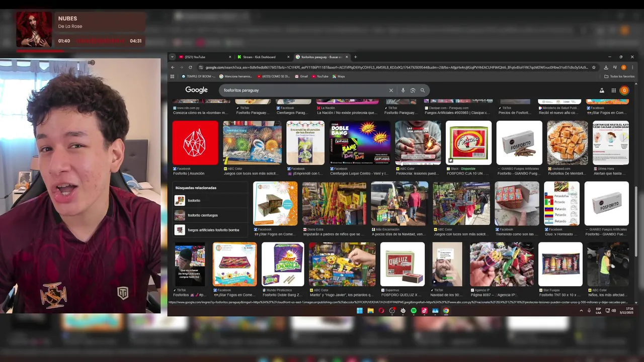644x362 pixels.
Task: Open the Chrome apps bookmarks grid icon
Action: pyautogui.click(x=172, y=76)
